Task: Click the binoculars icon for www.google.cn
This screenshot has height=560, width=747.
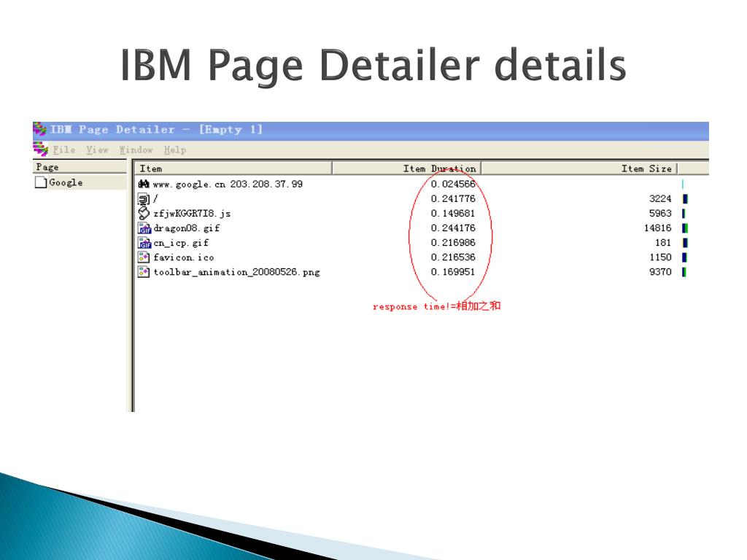Action: coord(144,184)
